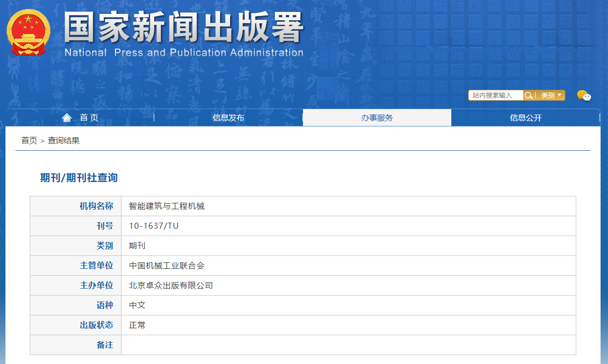This screenshot has height=364, width=608.
Task: Select the 办事服务 menu item
Action: click(377, 117)
